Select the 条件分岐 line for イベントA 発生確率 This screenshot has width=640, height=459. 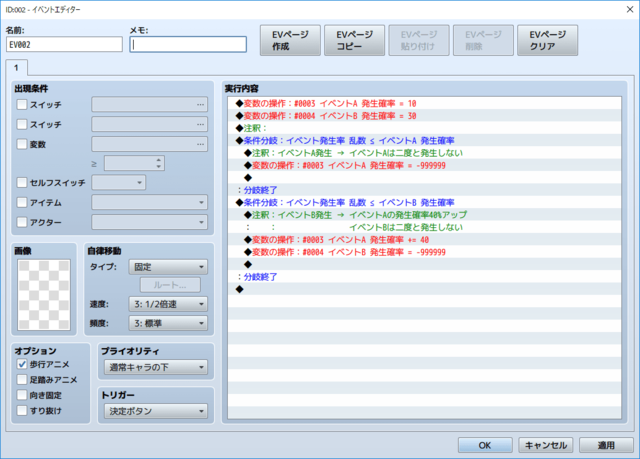tap(424, 140)
